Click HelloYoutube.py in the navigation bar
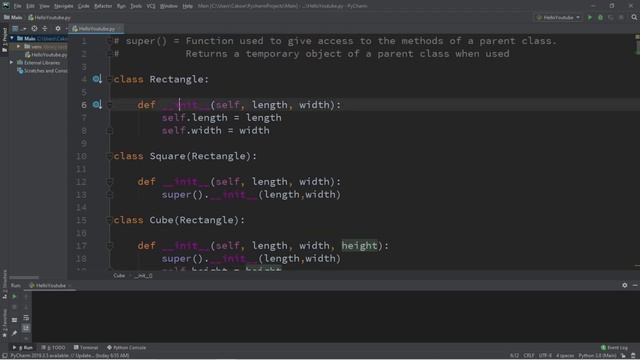 point(49,18)
